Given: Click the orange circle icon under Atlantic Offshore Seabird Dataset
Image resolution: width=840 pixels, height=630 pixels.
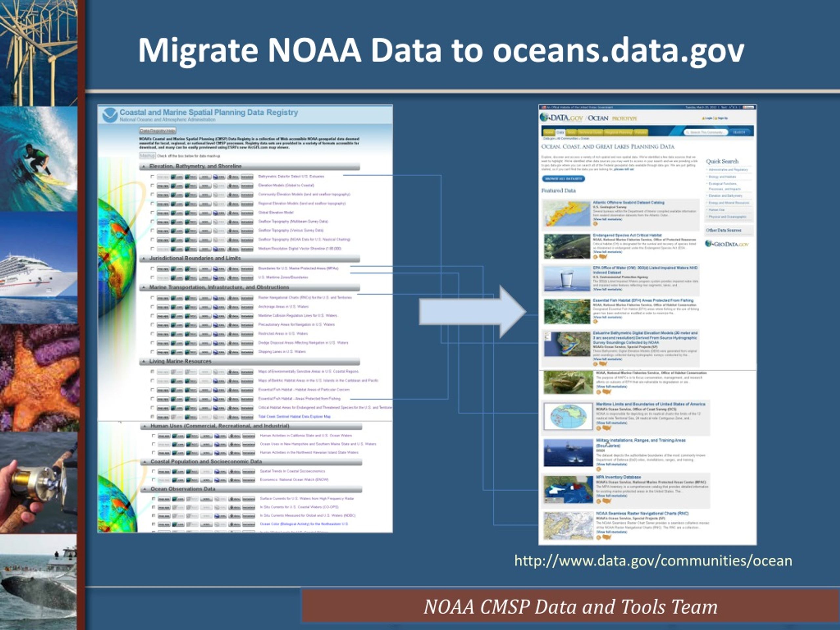Looking at the screenshot, I should pos(596,224).
